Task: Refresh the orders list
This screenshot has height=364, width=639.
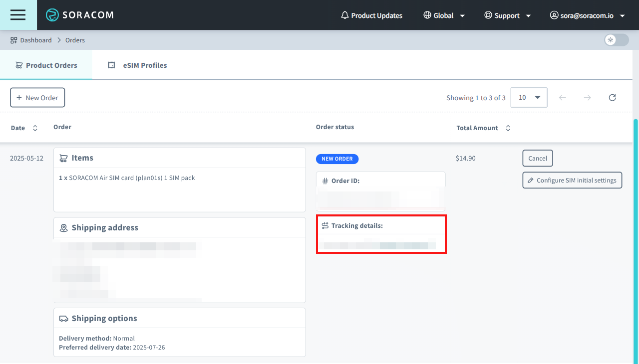Action: [612, 97]
